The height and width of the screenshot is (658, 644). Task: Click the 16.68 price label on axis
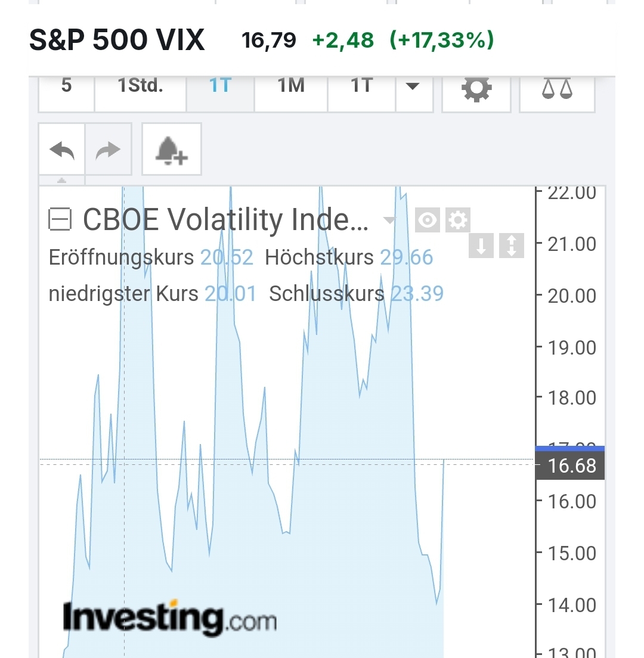point(571,465)
